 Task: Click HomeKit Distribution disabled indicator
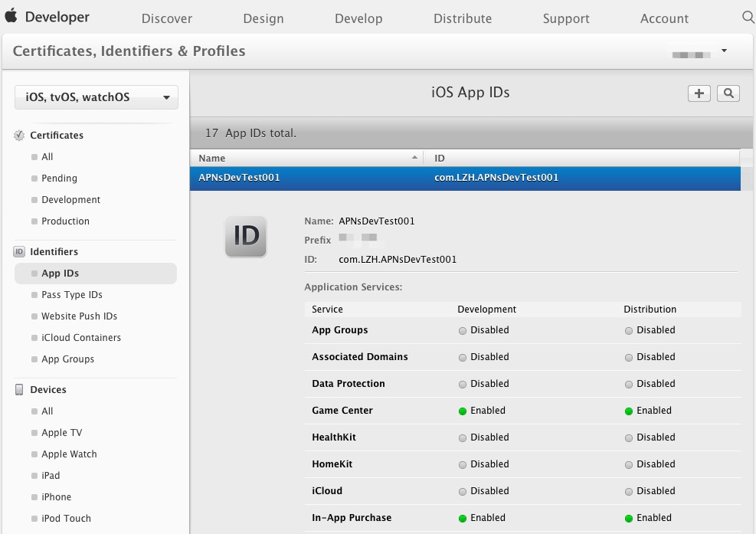[x=629, y=464]
